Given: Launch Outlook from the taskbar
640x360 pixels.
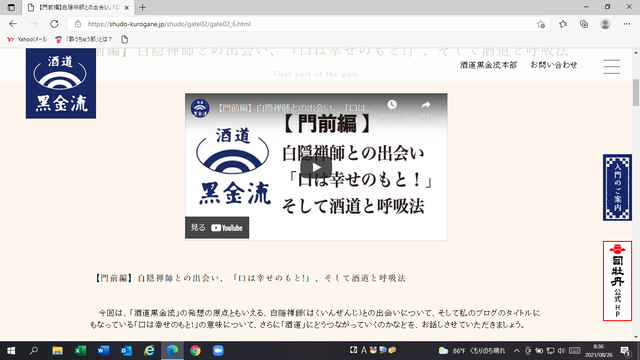Looking at the screenshot, I should 127,351.
